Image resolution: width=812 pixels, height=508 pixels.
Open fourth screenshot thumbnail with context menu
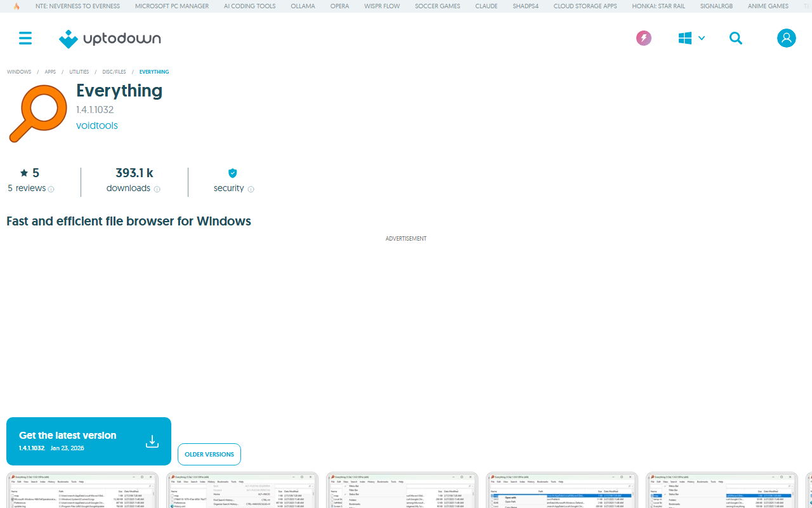tap(562, 490)
